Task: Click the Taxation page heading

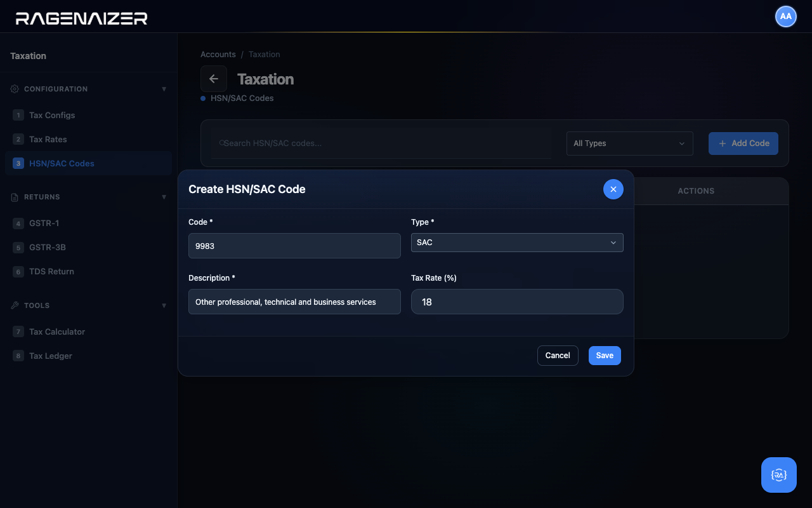Action: (x=265, y=79)
